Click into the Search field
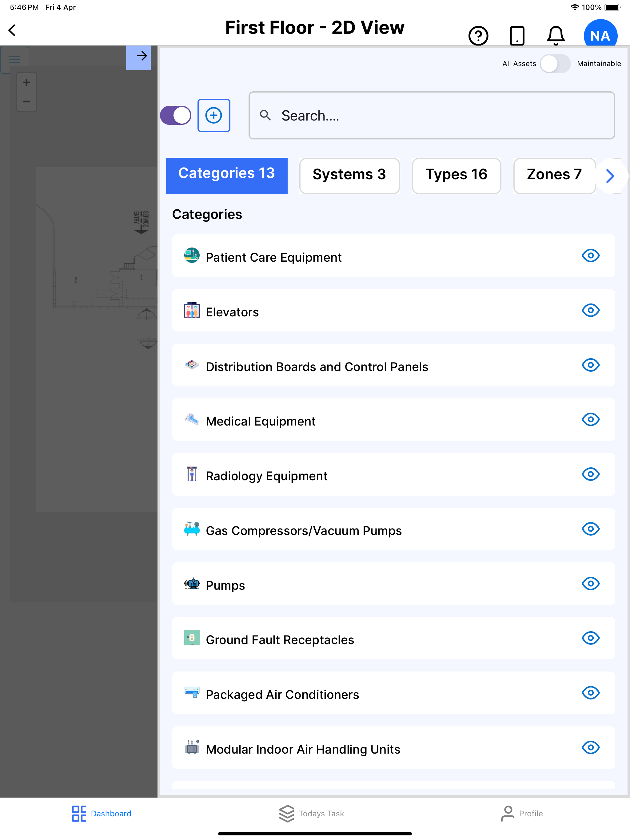 point(432,115)
